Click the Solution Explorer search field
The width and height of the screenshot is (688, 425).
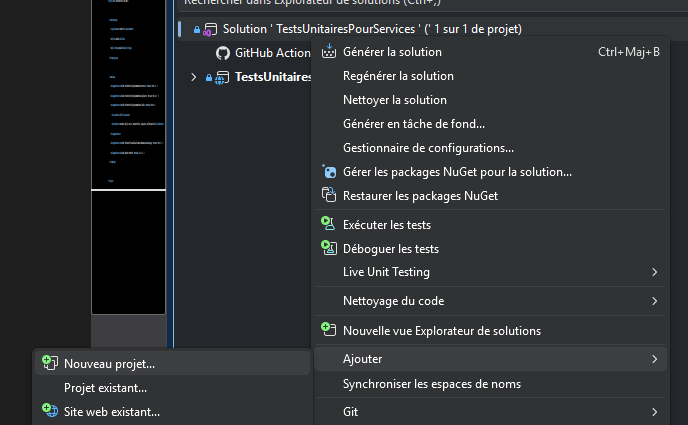tap(432, 4)
